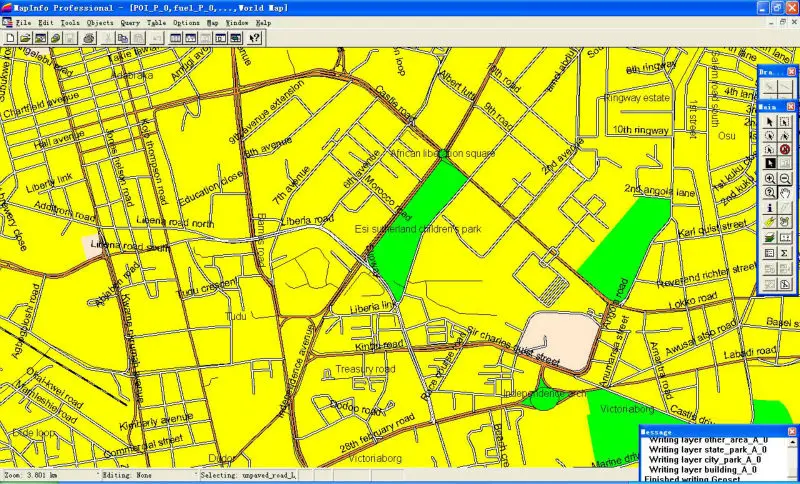
Task: Open the Options menu
Action: pos(186,21)
